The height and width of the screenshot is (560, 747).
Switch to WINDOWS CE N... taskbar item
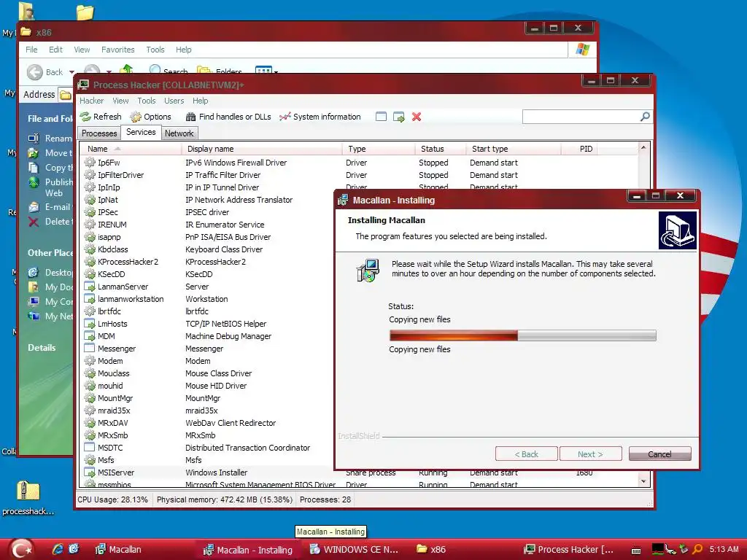354,550
